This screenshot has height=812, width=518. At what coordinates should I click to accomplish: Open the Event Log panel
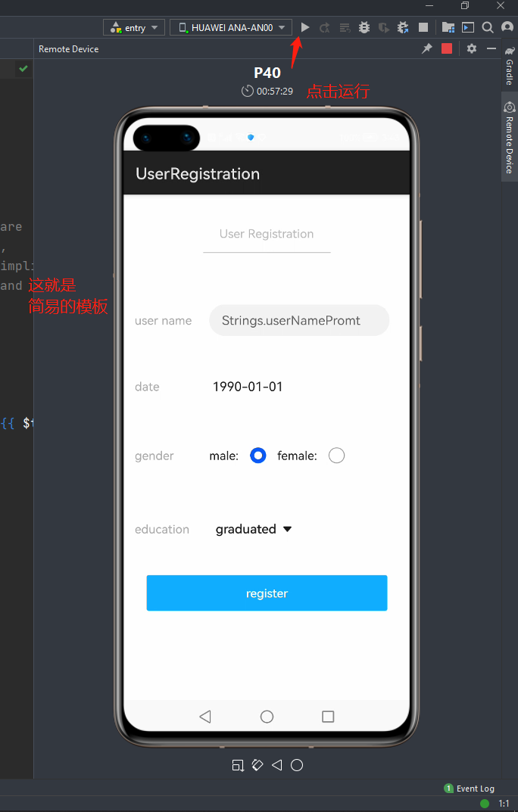tap(469, 789)
